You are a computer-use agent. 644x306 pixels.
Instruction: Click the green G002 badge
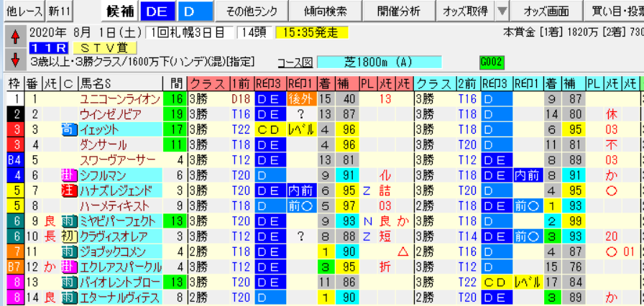(x=491, y=62)
